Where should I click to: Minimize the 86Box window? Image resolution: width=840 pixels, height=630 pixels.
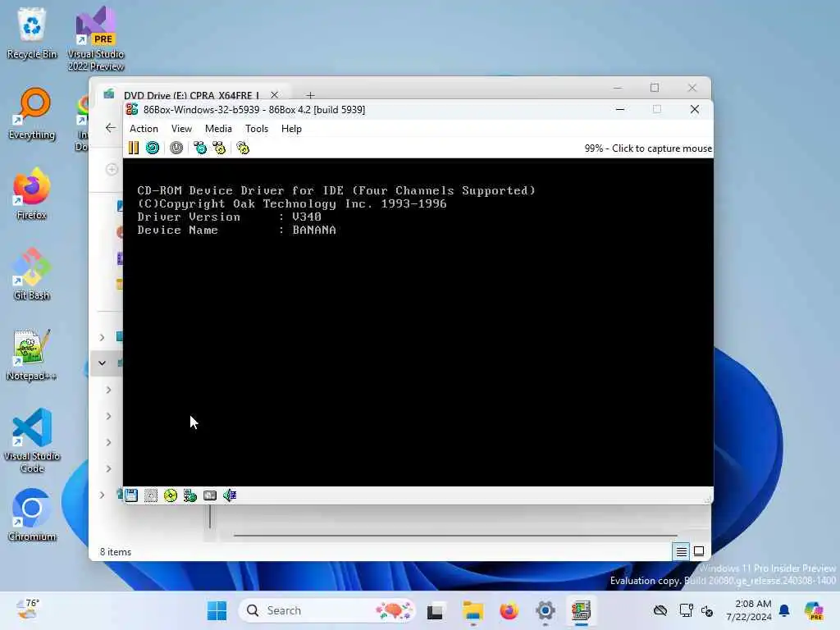pos(620,109)
